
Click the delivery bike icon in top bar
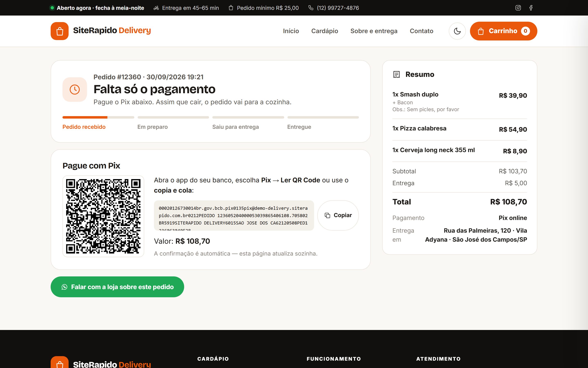(x=156, y=8)
